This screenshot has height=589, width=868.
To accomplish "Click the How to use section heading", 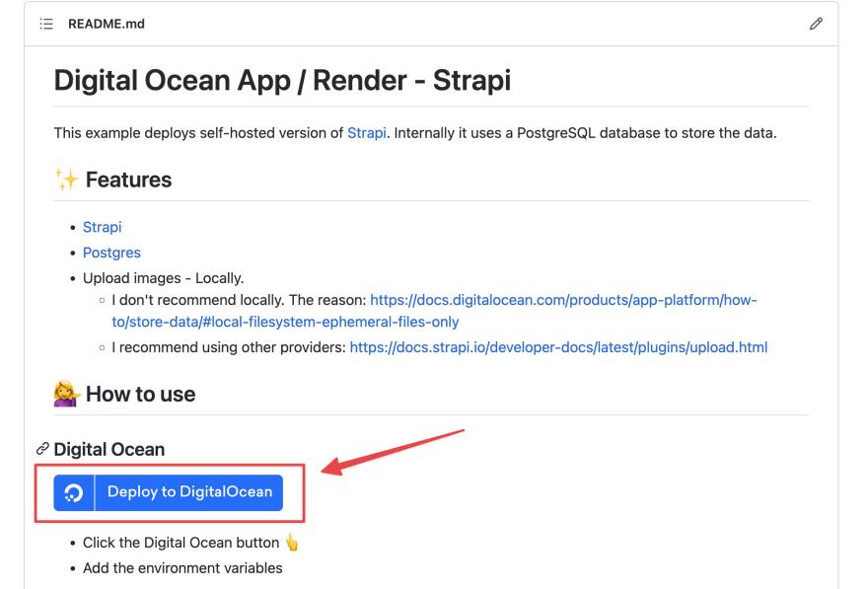I will [146, 394].
